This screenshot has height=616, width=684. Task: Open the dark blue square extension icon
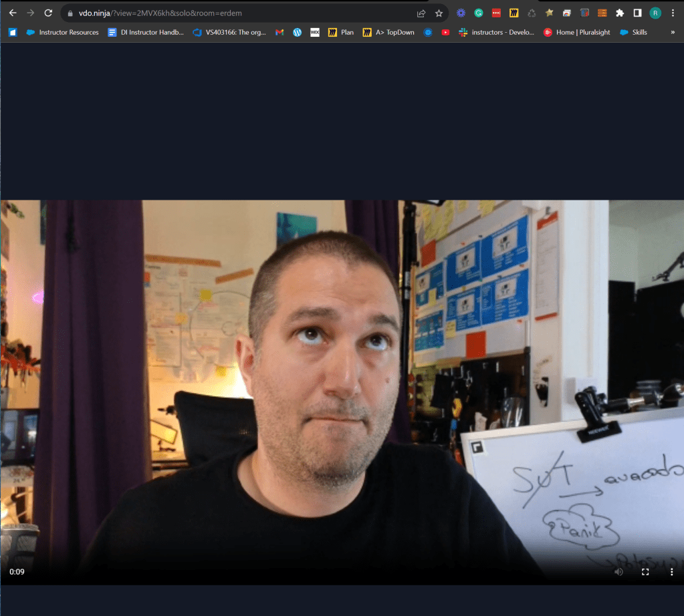coord(584,13)
